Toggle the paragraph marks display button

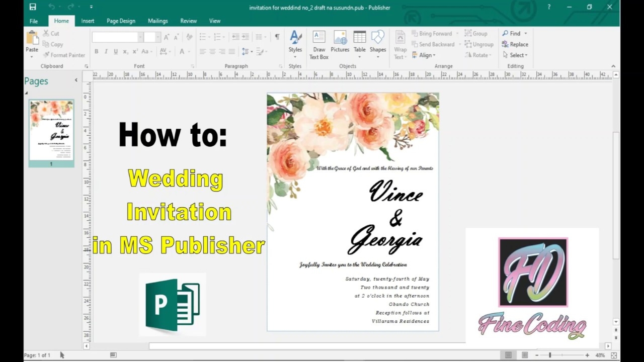coord(277,37)
